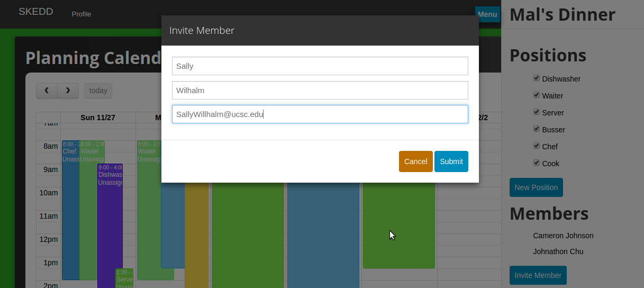This screenshot has width=644, height=288.
Task: Click the Invite Member dialog title
Action: click(202, 31)
